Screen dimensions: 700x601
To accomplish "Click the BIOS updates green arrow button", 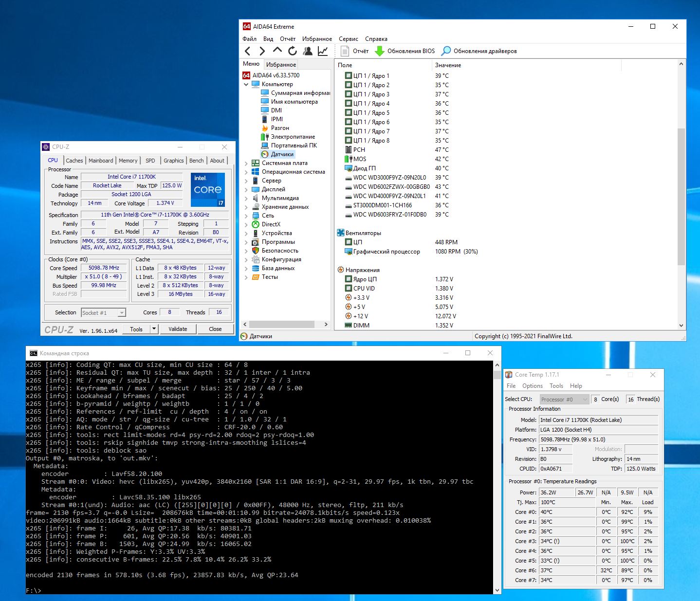I will [380, 51].
